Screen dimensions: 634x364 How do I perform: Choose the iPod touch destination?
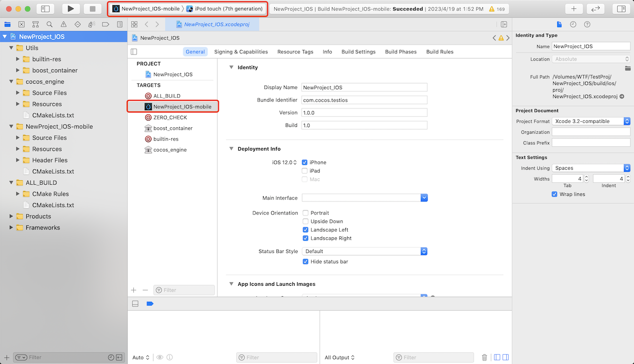click(x=224, y=9)
